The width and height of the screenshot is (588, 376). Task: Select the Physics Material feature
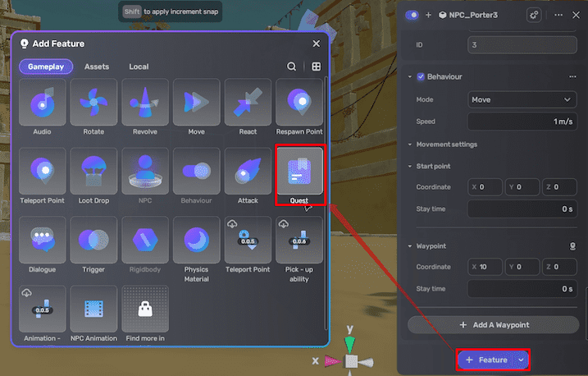[x=196, y=241]
